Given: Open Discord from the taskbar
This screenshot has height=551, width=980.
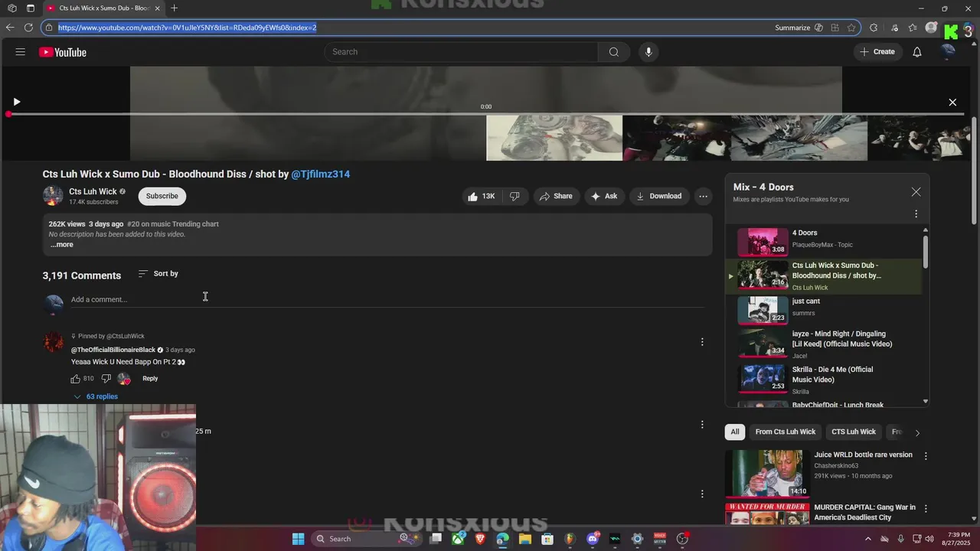Looking at the screenshot, I should coord(592,539).
